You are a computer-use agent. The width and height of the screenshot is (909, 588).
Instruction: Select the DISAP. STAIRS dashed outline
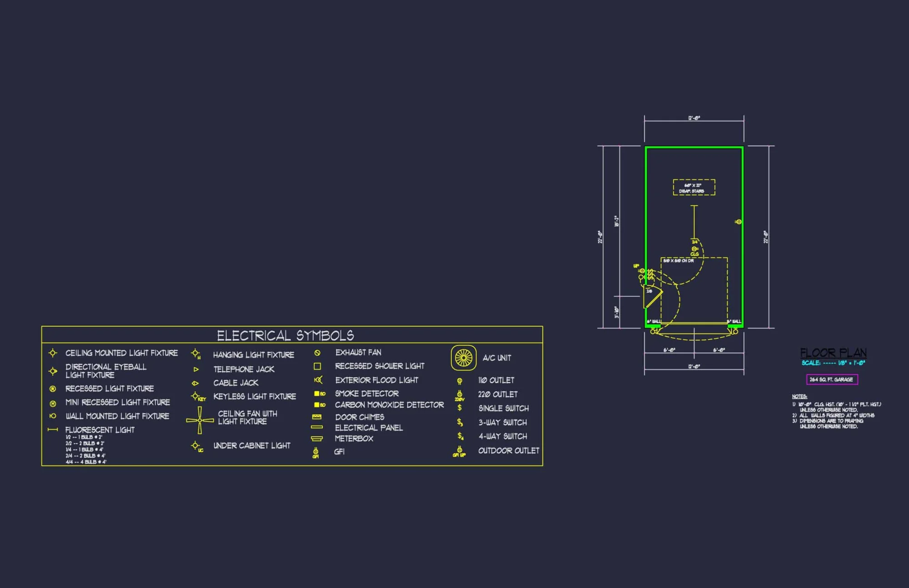694,187
